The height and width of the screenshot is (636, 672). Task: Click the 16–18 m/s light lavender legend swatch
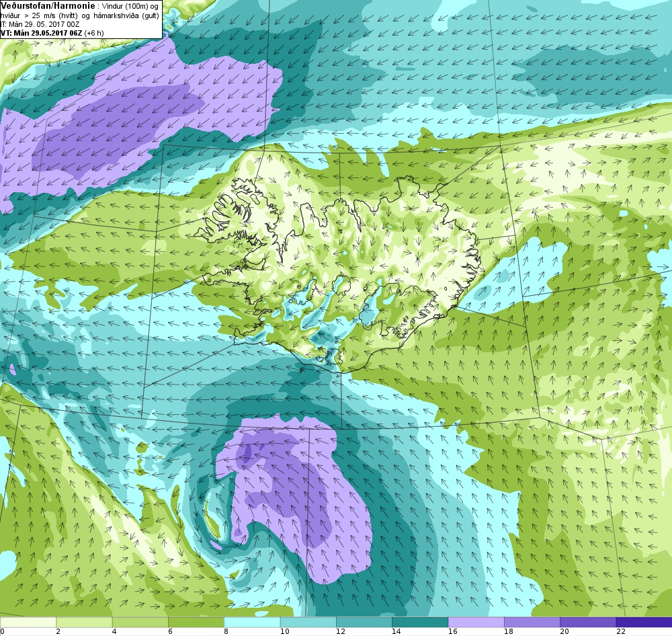(476, 622)
